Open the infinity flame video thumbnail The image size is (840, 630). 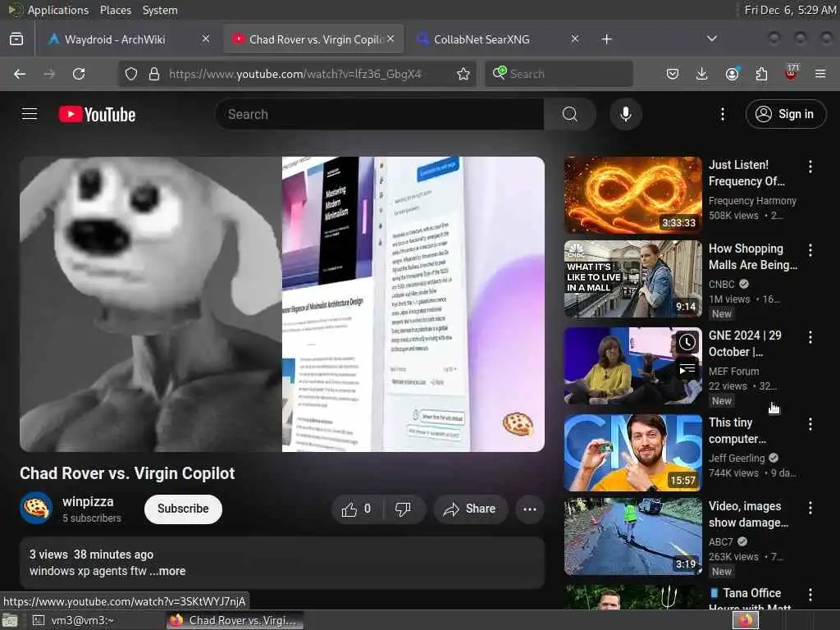click(632, 195)
